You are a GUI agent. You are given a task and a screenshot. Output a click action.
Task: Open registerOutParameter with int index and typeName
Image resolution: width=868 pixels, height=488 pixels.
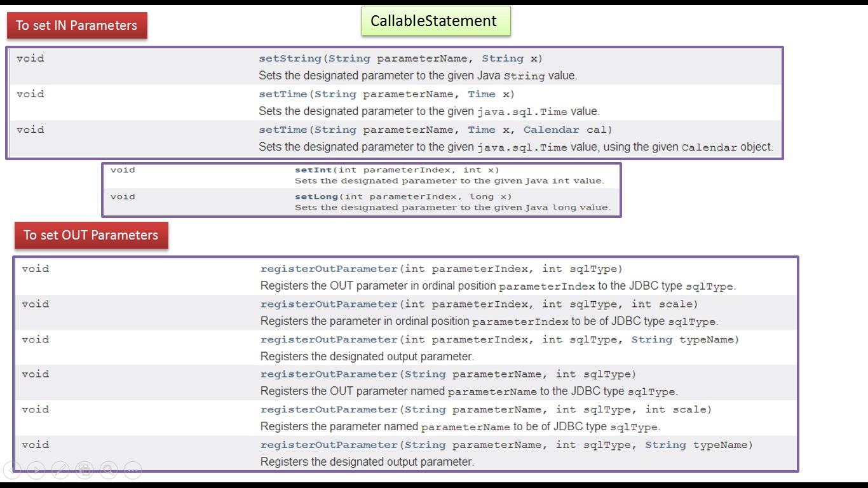pos(329,340)
